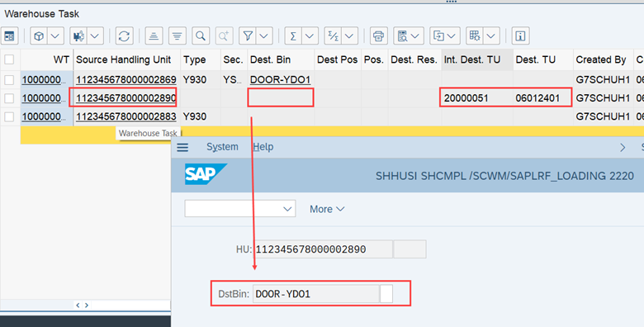
Task: Click the filter funnel icon
Action: point(247,36)
